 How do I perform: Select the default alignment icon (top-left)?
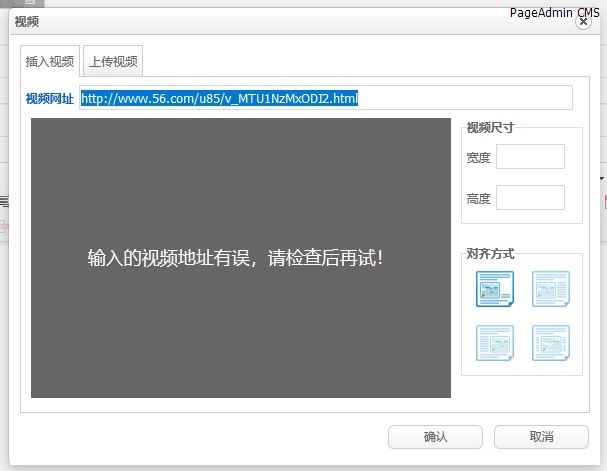(495, 289)
